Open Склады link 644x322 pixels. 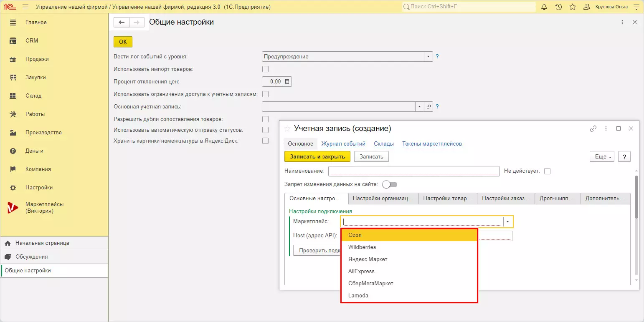[x=384, y=144]
